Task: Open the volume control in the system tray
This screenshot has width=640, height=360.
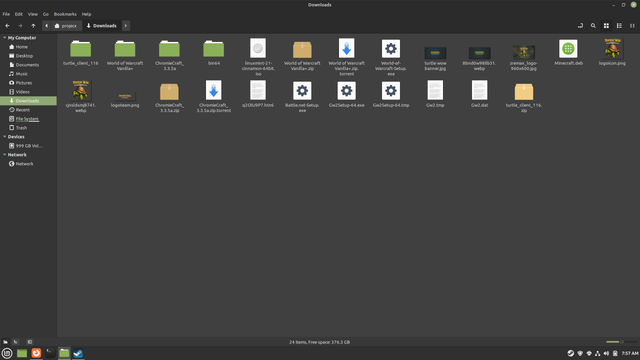Action: click(606, 353)
